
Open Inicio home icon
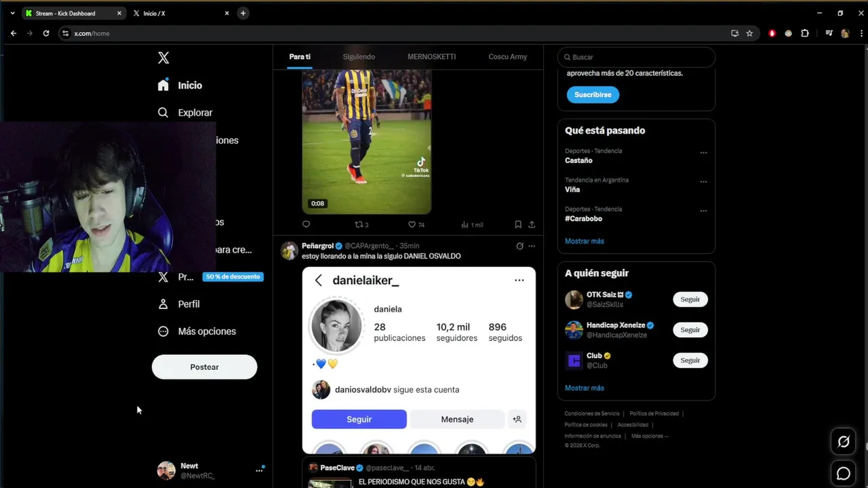click(163, 85)
